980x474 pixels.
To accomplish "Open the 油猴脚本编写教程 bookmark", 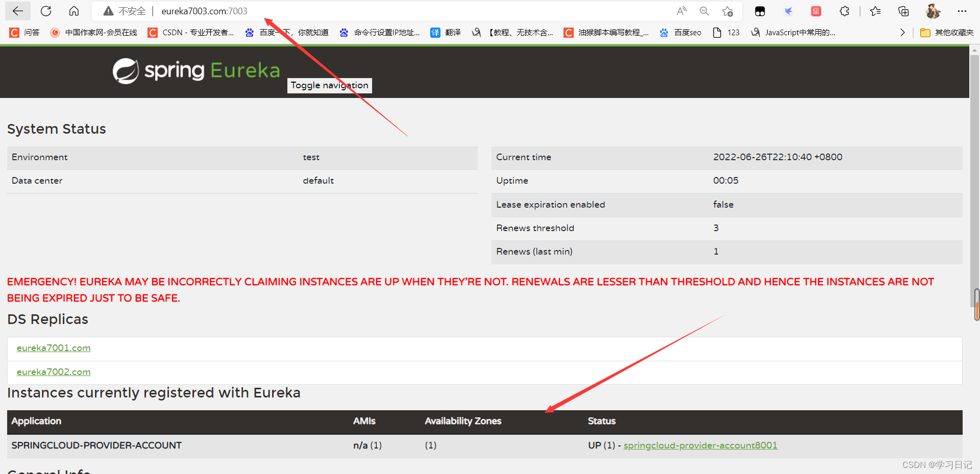I will tap(606, 33).
